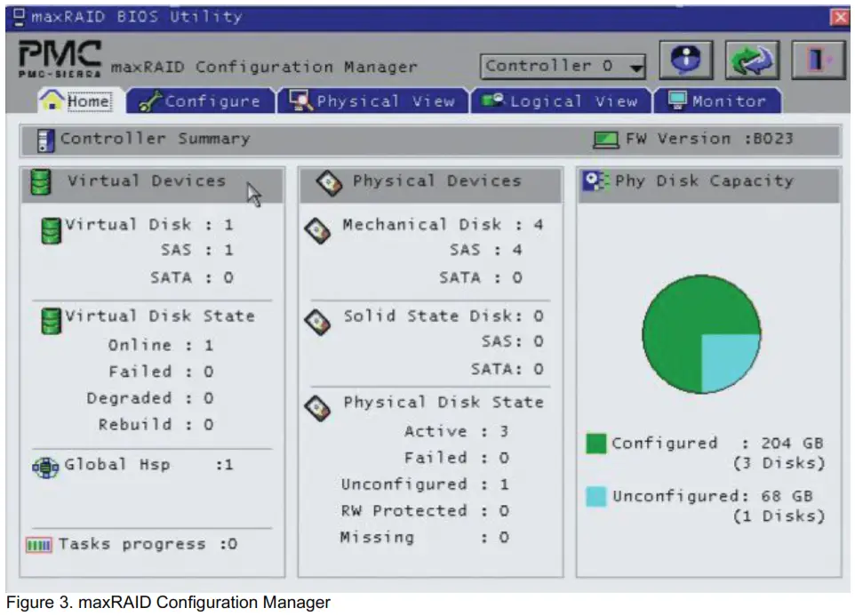The height and width of the screenshot is (616, 855).
Task: Click 'Mechanical Disk : 4' text
Action: [443, 225]
